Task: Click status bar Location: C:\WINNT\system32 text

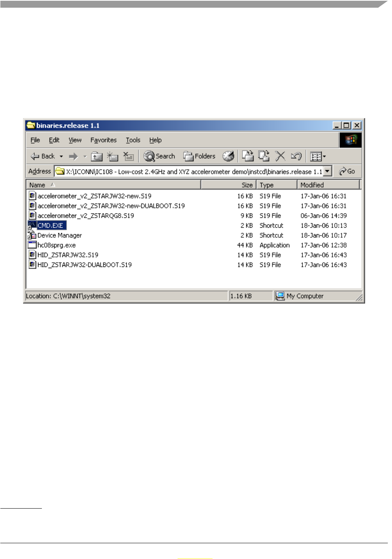Action: click(x=68, y=296)
